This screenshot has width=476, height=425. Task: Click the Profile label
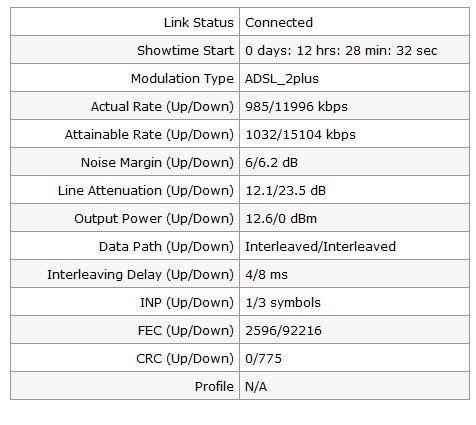[214, 387]
